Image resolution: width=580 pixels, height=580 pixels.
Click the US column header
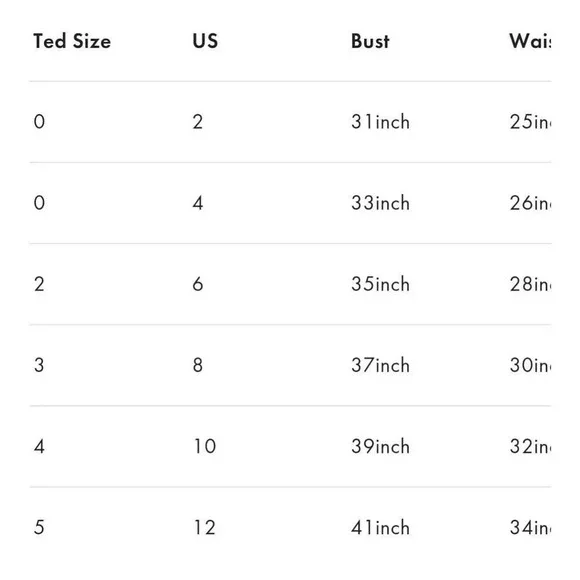205,41
